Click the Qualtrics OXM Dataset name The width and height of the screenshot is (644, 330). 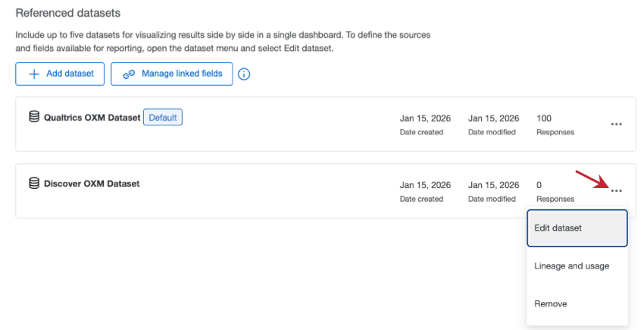pos(92,118)
